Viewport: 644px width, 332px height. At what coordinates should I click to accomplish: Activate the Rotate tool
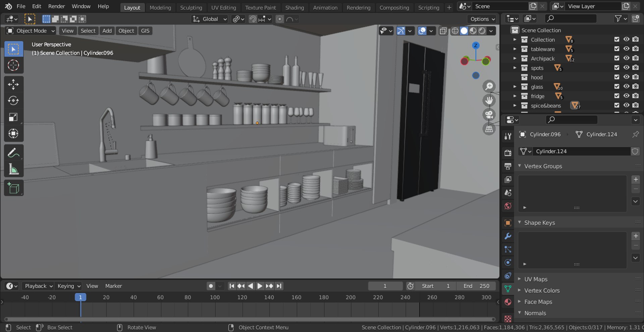point(13,101)
